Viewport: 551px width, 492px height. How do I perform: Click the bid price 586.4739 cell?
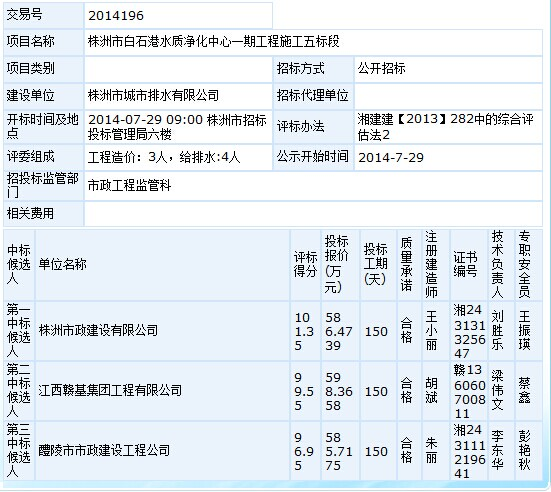coord(340,331)
